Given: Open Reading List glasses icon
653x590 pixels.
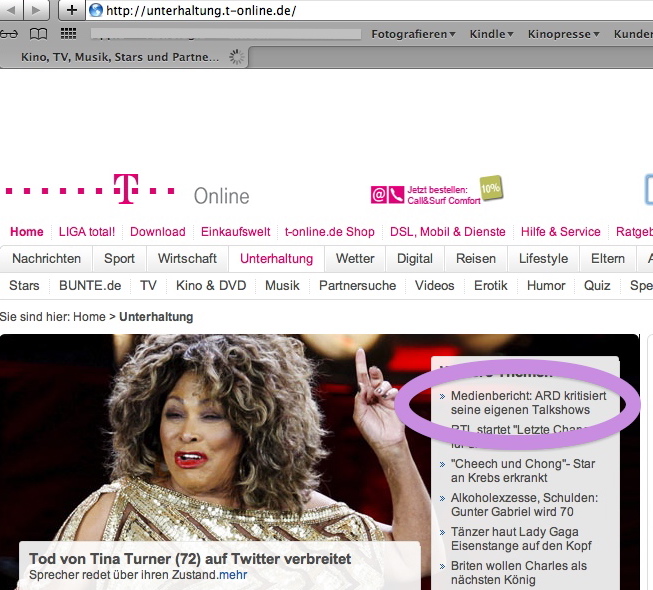Looking at the screenshot, I should (9, 34).
